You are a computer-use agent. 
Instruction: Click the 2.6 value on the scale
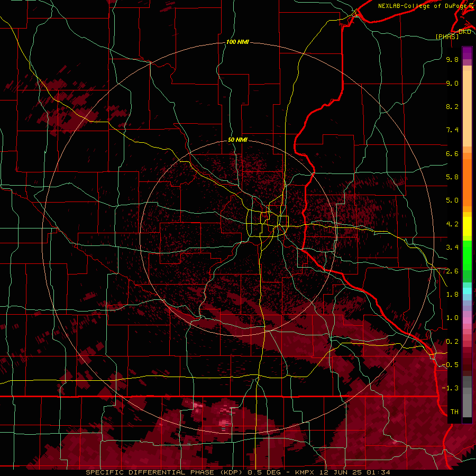tap(452, 271)
